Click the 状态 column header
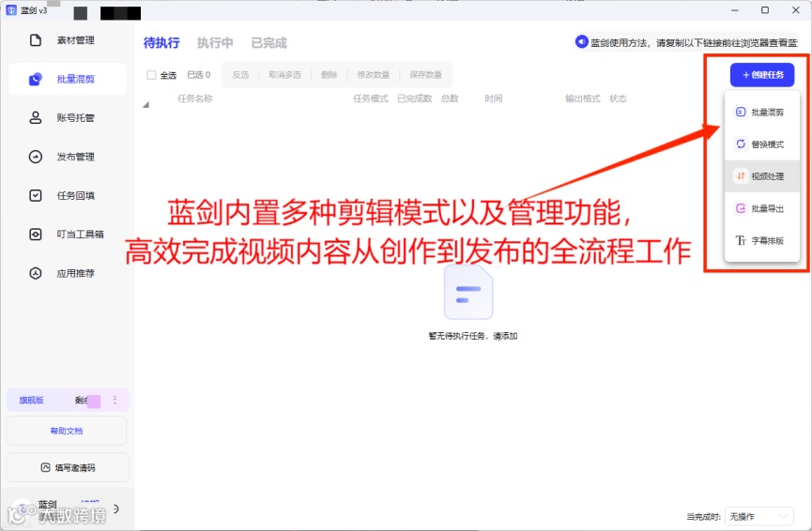This screenshot has width=812, height=531. 619,99
